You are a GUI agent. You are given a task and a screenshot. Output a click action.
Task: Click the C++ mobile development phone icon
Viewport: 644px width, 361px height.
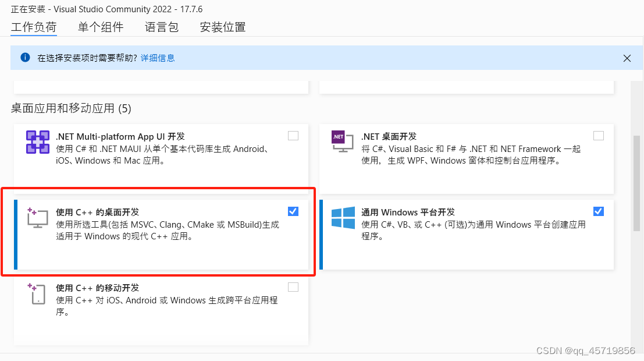click(x=37, y=293)
